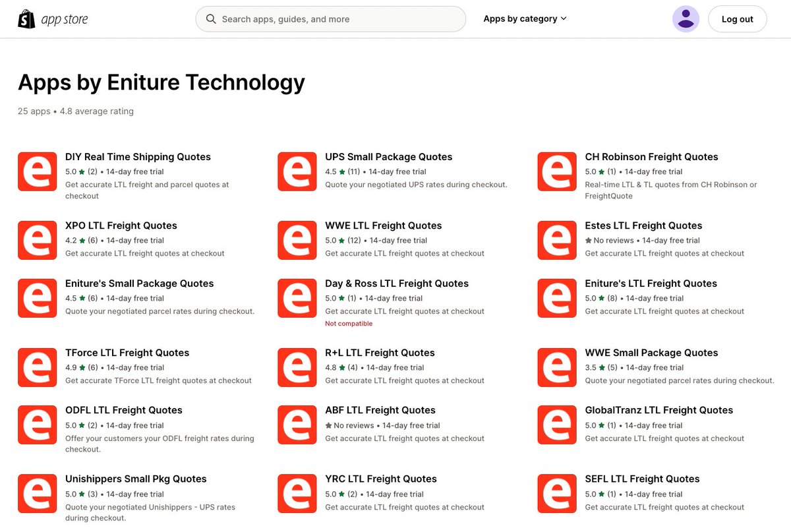
Task: Click the 'No reviews' text under Estes LTL
Action: (x=614, y=240)
